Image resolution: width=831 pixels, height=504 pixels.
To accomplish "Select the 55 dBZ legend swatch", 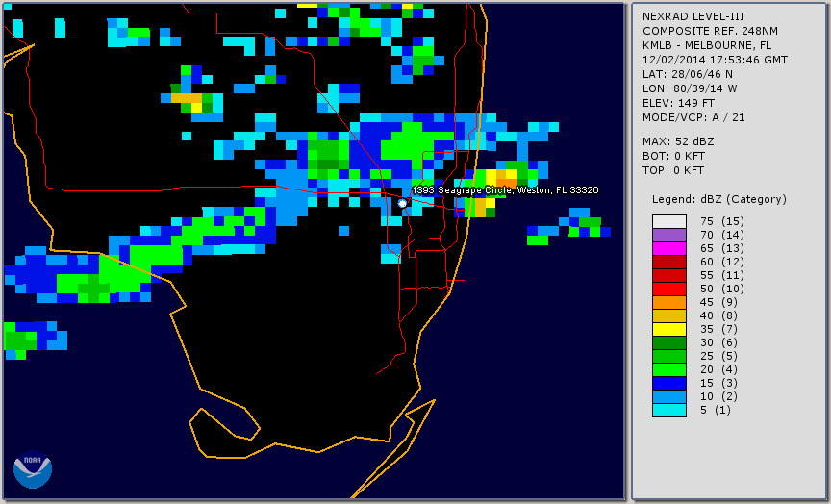I will tap(669, 276).
